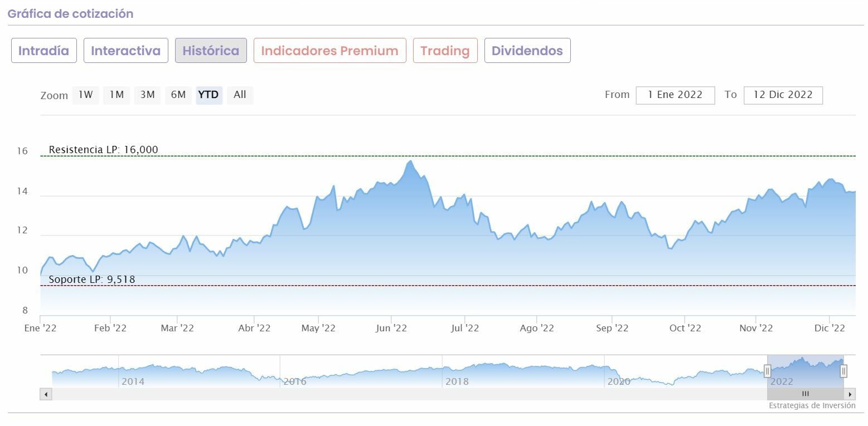The image size is (868, 426).
Task: Click the From date input field
Action: pos(675,95)
